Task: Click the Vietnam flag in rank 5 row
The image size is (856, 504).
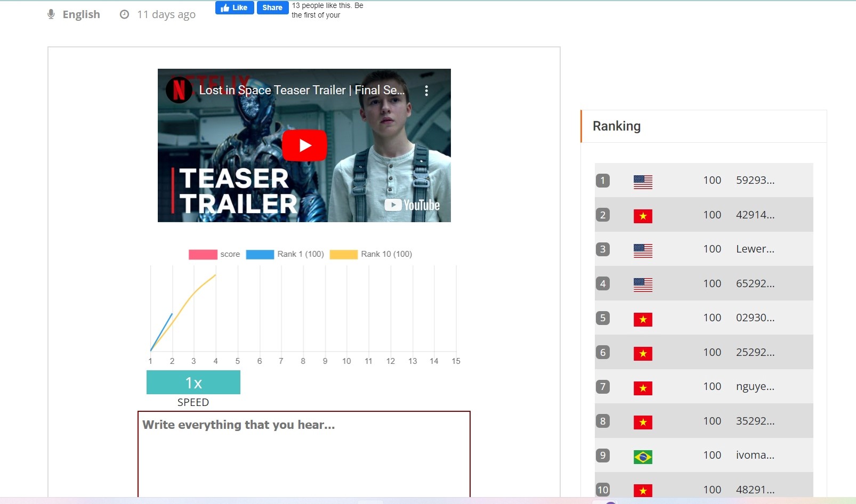Action: pyautogui.click(x=643, y=320)
